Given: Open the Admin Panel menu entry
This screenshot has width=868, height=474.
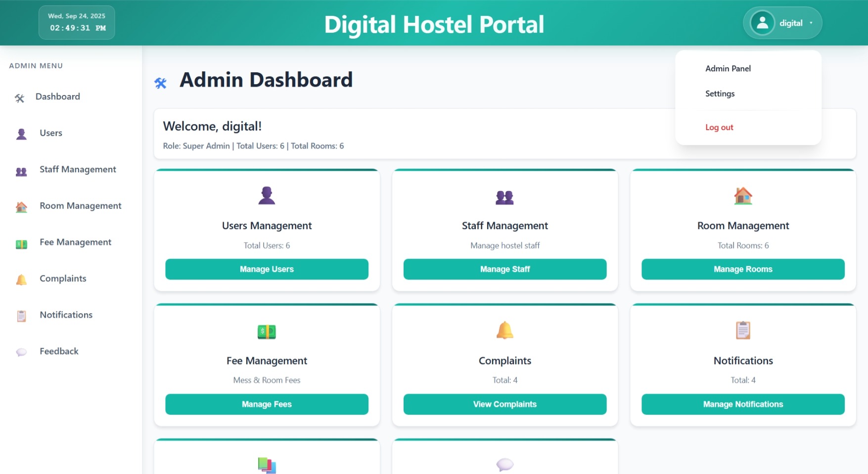Looking at the screenshot, I should click(x=728, y=68).
